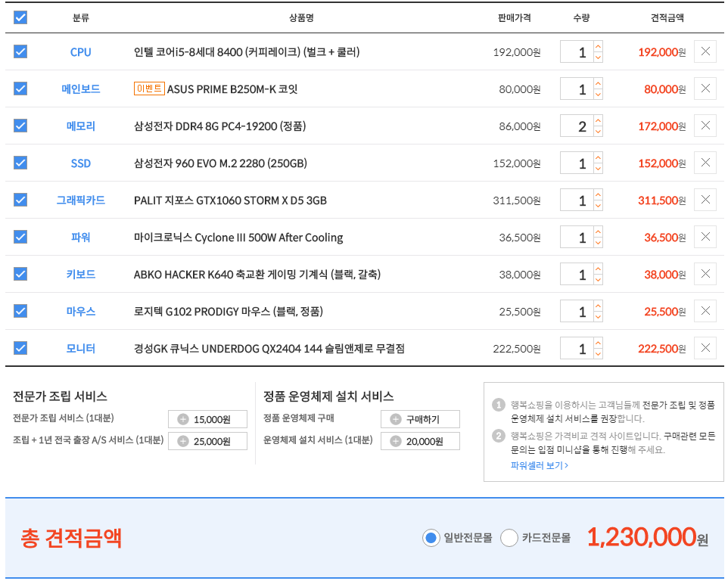Uncheck the 메모리 row checkbox
728x581 pixels.
click(20, 126)
